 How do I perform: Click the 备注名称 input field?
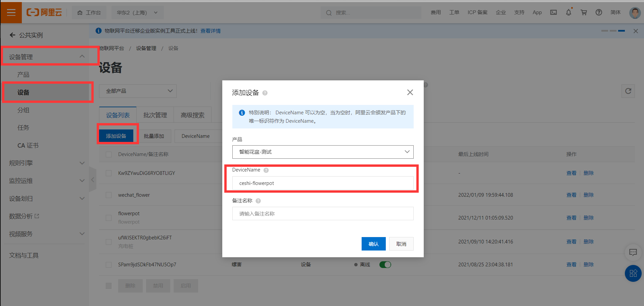(323, 214)
